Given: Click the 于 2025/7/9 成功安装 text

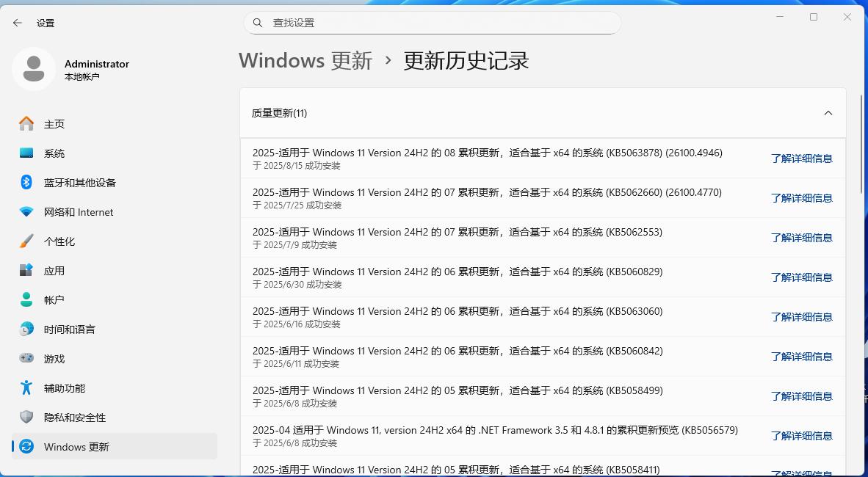Looking at the screenshot, I should pyautogui.click(x=294, y=245).
